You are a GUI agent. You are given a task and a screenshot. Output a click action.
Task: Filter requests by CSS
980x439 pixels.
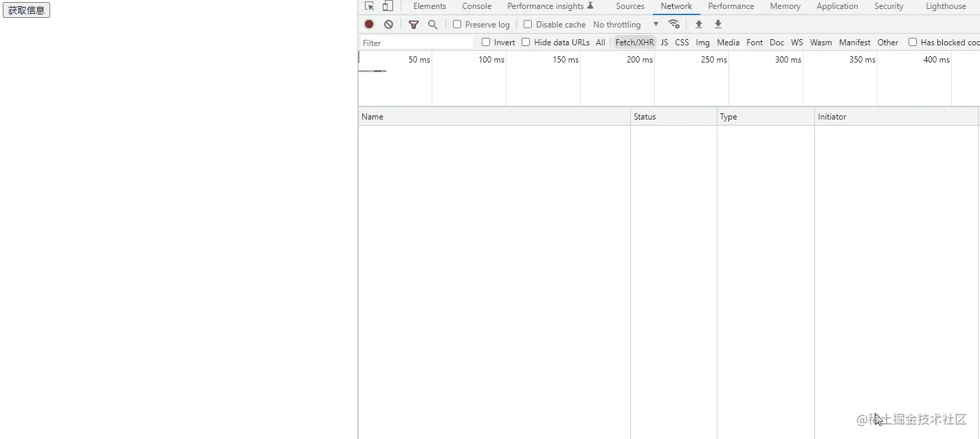(682, 43)
